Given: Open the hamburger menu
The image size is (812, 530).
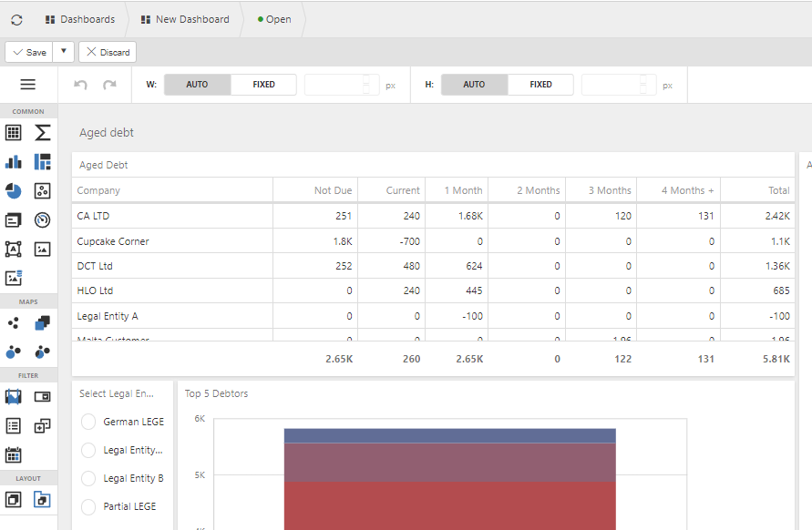Looking at the screenshot, I should point(28,85).
